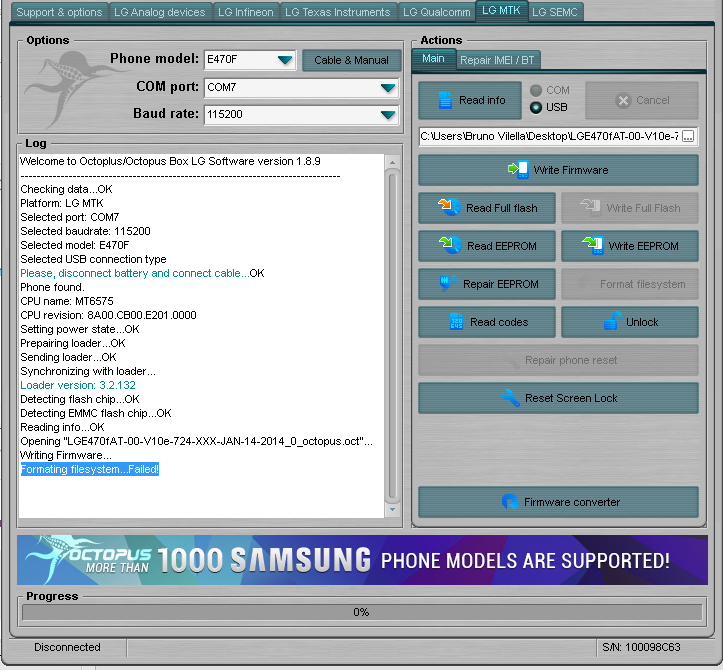
Task: Open the LG Texas Instruments tab
Action: tap(337, 12)
